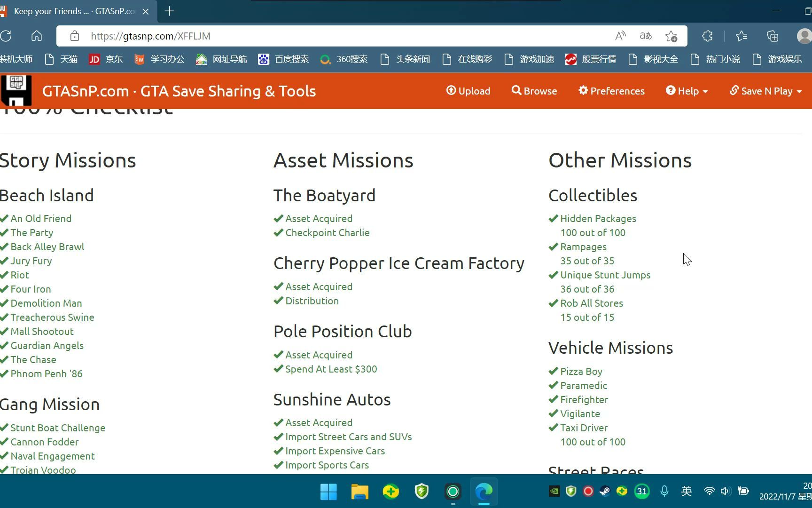Image resolution: width=812 pixels, height=508 pixels.
Task: Open the Collections icon
Action: 773,36
